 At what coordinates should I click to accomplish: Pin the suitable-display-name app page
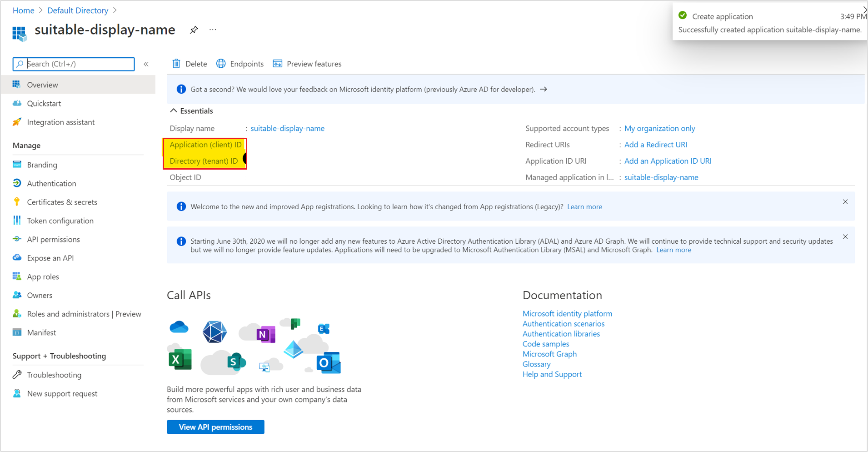tap(194, 30)
